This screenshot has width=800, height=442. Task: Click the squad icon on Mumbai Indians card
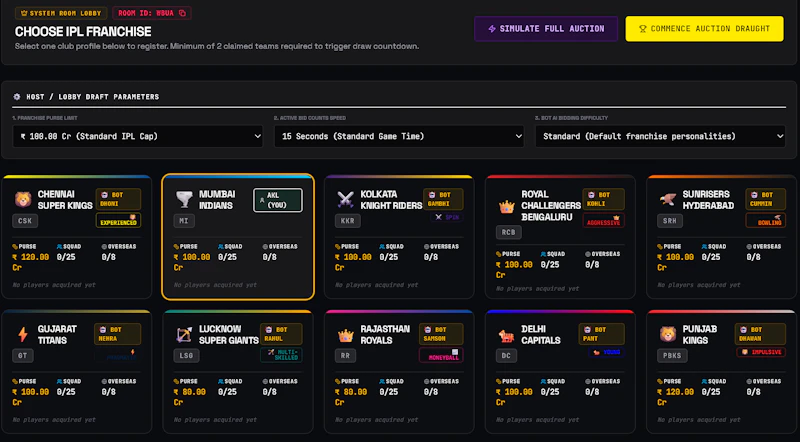[x=221, y=247]
